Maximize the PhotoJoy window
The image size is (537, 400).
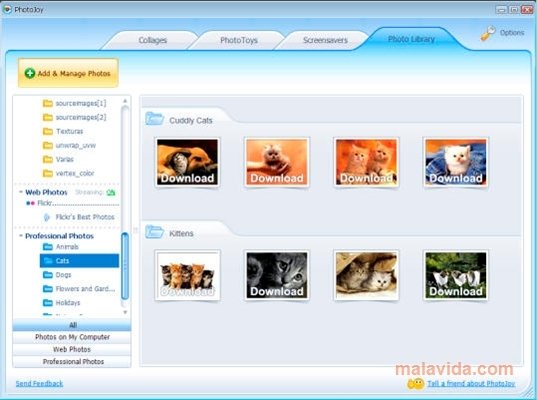point(514,10)
